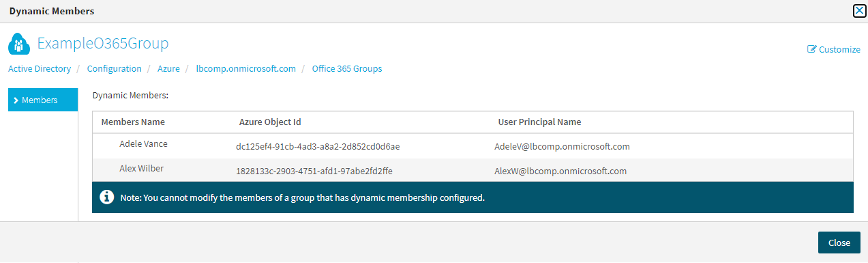
Task: Open the Active Directory breadcrumb link
Action: click(40, 69)
